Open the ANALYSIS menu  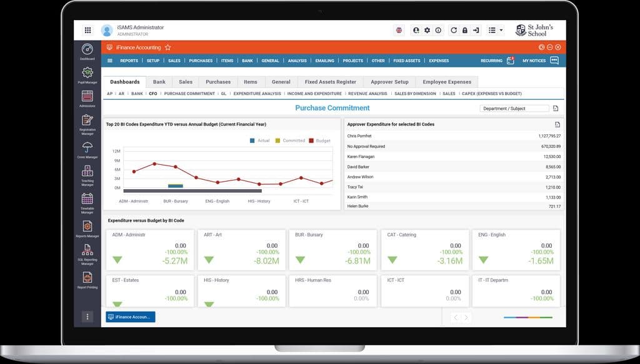298,61
